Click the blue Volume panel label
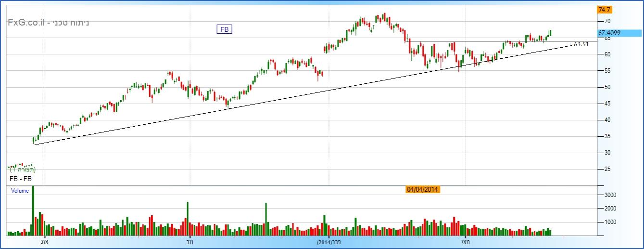 [x=20, y=191]
